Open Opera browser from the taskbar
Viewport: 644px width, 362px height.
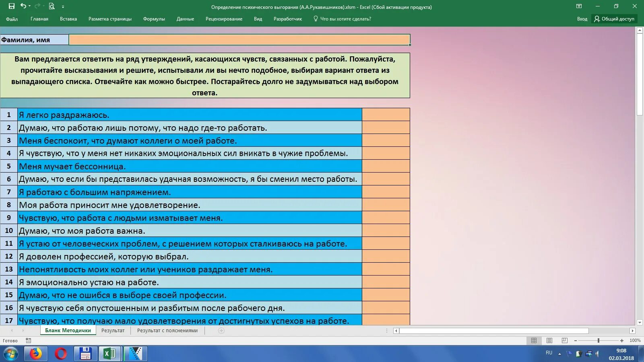(61, 354)
